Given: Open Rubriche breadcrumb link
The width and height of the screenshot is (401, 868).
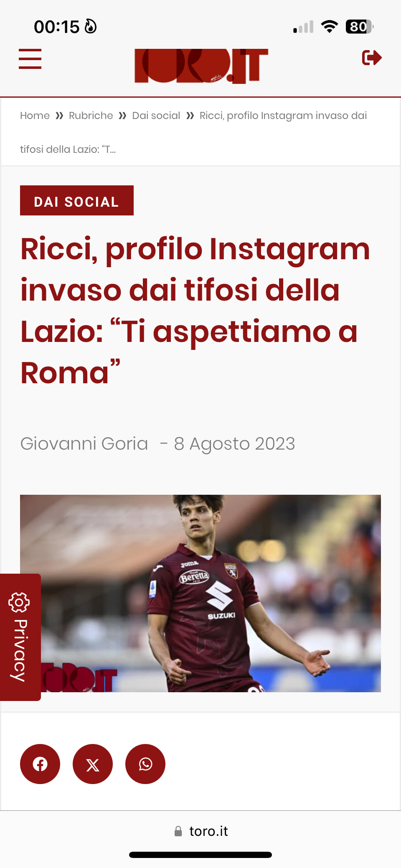Looking at the screenshot, I should [x=91, y=116].
